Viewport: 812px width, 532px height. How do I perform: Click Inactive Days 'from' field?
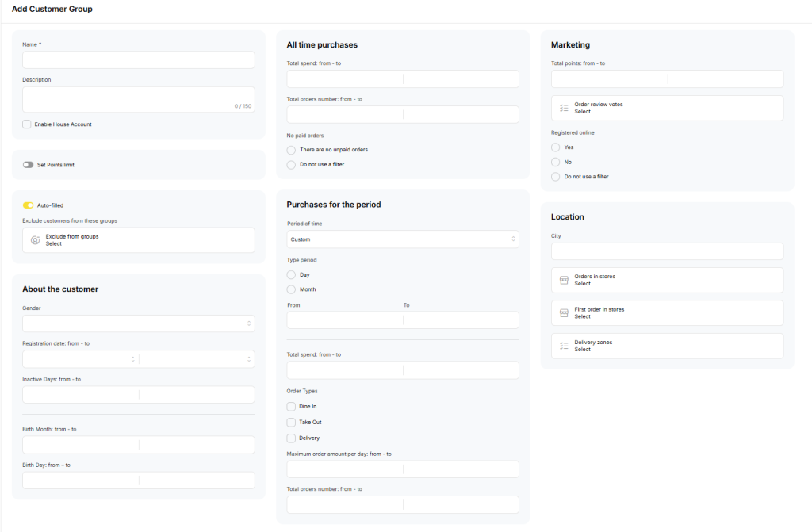click(81, 395)
